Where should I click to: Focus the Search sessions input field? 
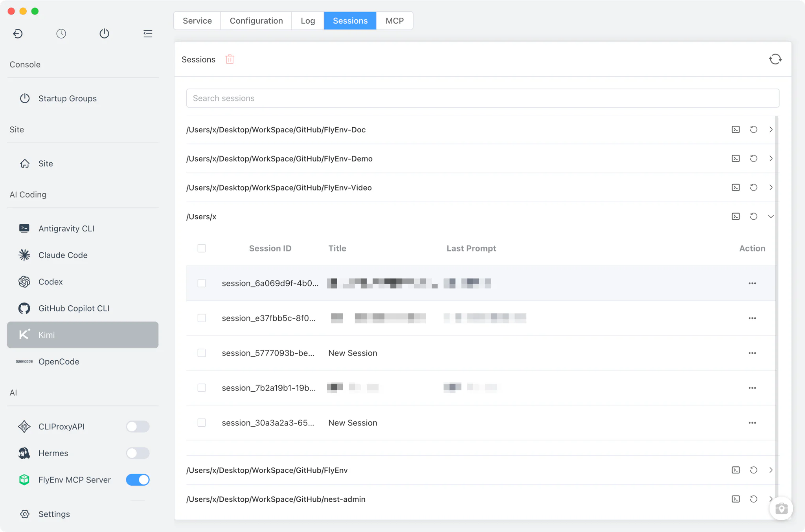tap(483, 98)
